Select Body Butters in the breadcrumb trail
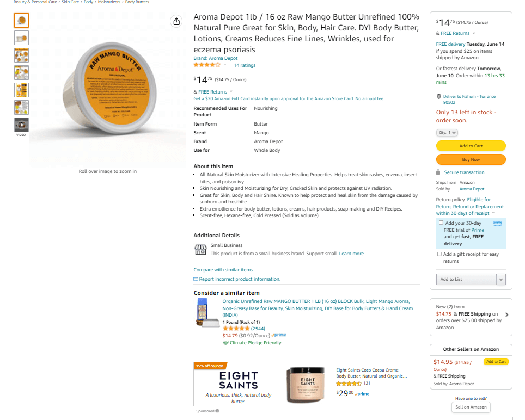Image resolution: width=525 pixels, height=420 pixels. click(137, 2)
